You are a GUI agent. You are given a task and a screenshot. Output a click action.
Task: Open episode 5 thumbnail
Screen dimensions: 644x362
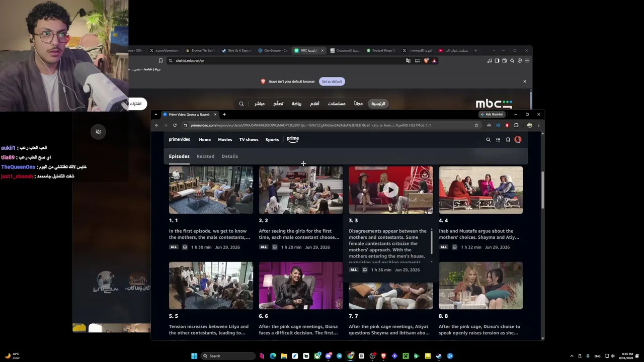211,286
